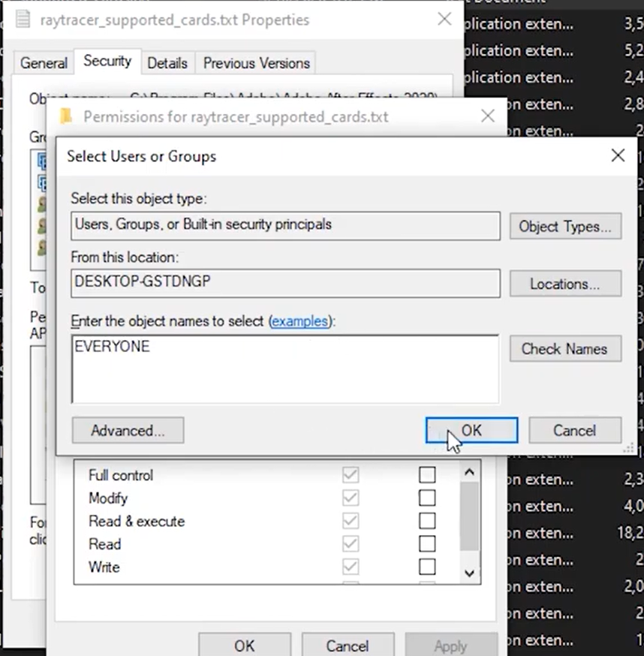Image resolution: width=644 pixels, height=656 pixels.
Task: Click the permissions list scroll down arrow
Action: coord(470,573)
